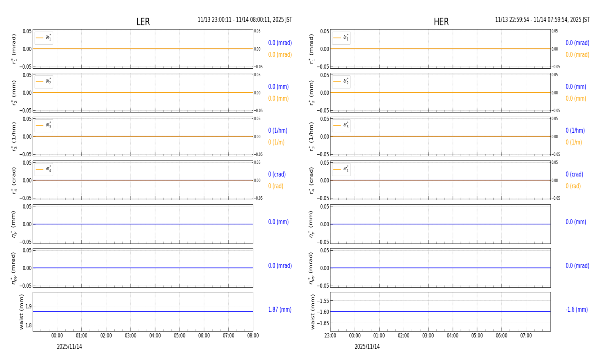Click 0.0 (mrad) beside HER ηpy plot

coord(577,266)
